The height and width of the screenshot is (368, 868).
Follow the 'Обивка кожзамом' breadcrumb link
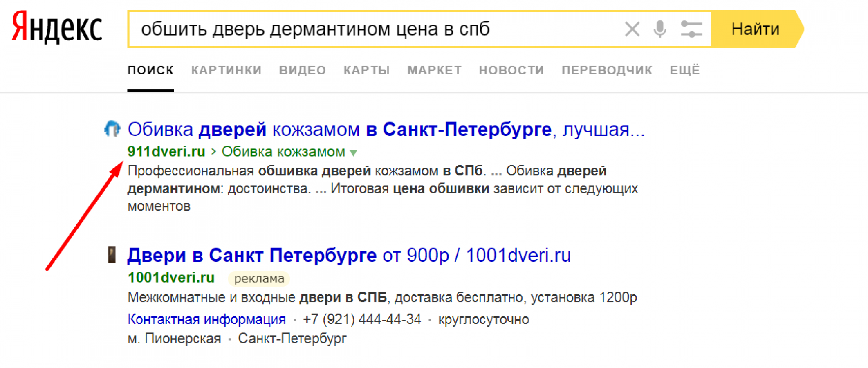tap(283, 152)
